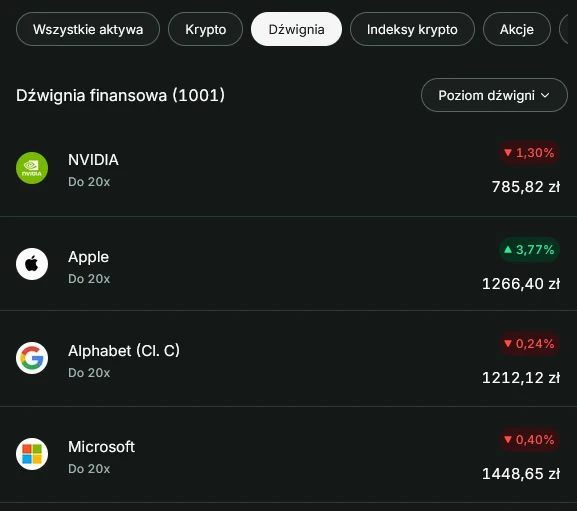Click NVIDIA price 785,82 zł
This screenshot has height=511, width=577.
pyautogui.click(x=526, y=187)
